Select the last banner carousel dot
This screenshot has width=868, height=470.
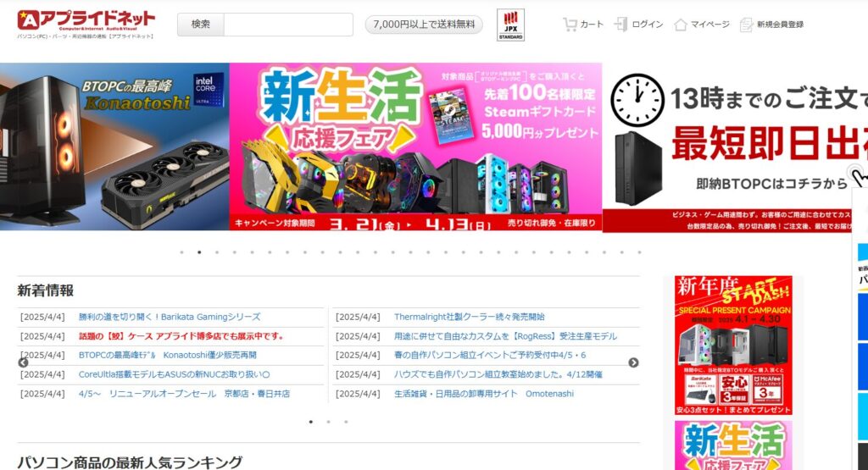(x=639, y=252)
